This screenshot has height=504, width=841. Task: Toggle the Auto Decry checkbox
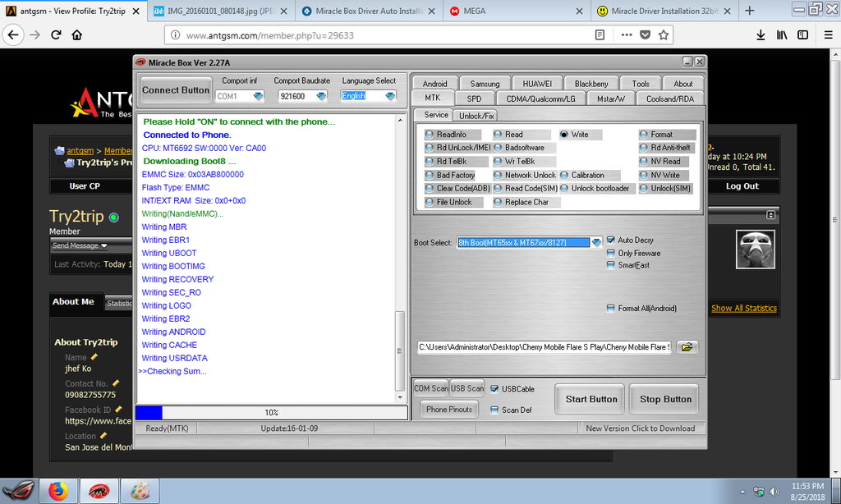pyautogui.click(x=610, y=241)
